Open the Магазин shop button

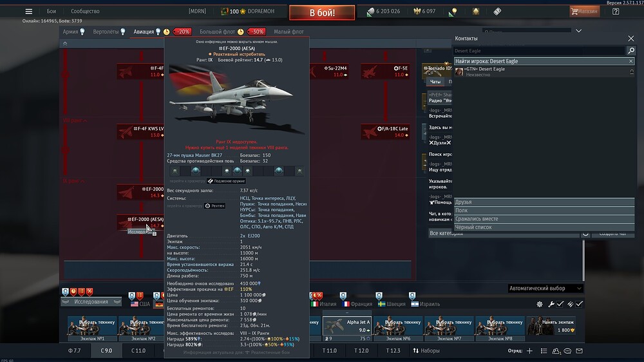point(584,12)
